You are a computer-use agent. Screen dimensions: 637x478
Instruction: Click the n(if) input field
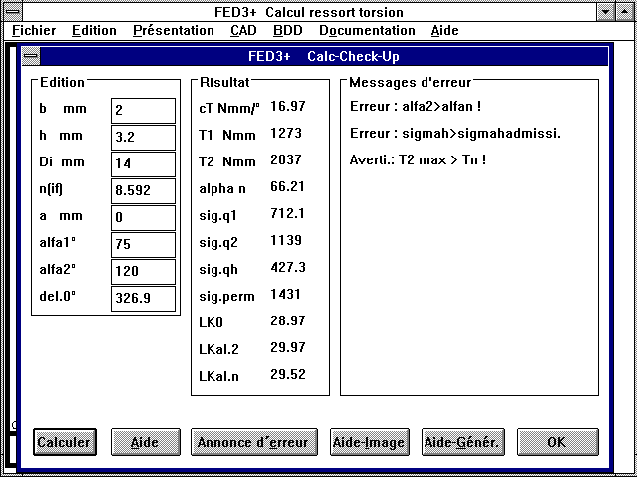click(143, 191)
